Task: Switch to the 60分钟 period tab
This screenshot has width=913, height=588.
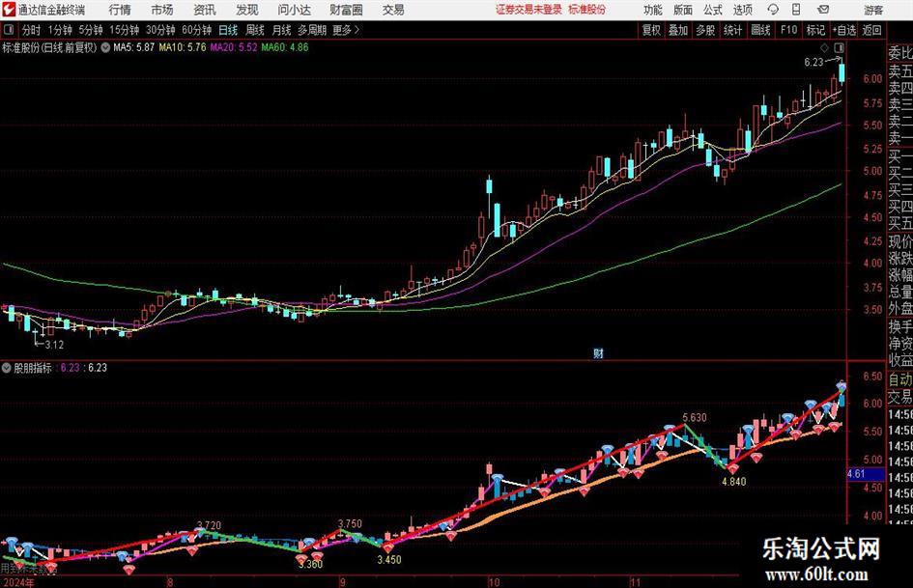Action: (x=196, y=30)
